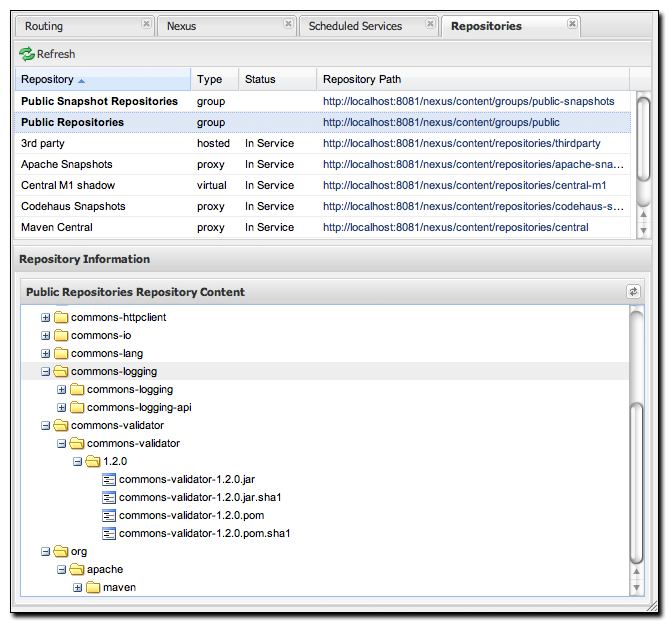This screenshot has height=623, width=669.
Task: Switch to the Nexus tab
Action: click(x=182, y=26)
